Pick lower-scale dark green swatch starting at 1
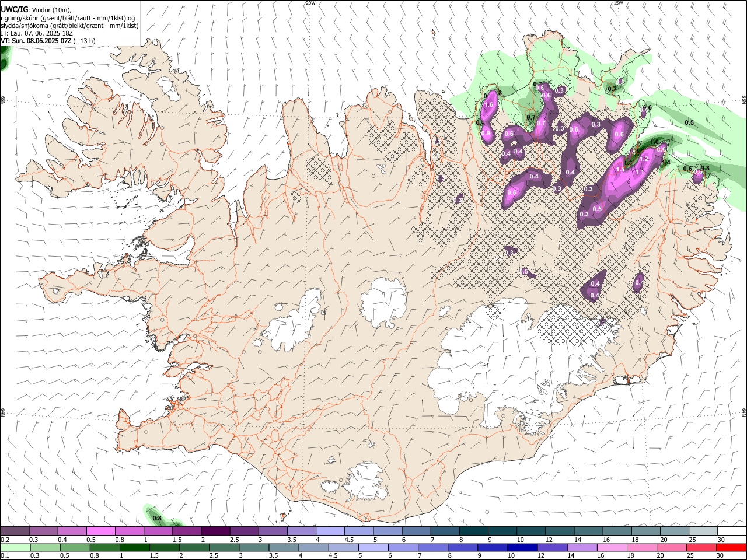 (135, 548)
